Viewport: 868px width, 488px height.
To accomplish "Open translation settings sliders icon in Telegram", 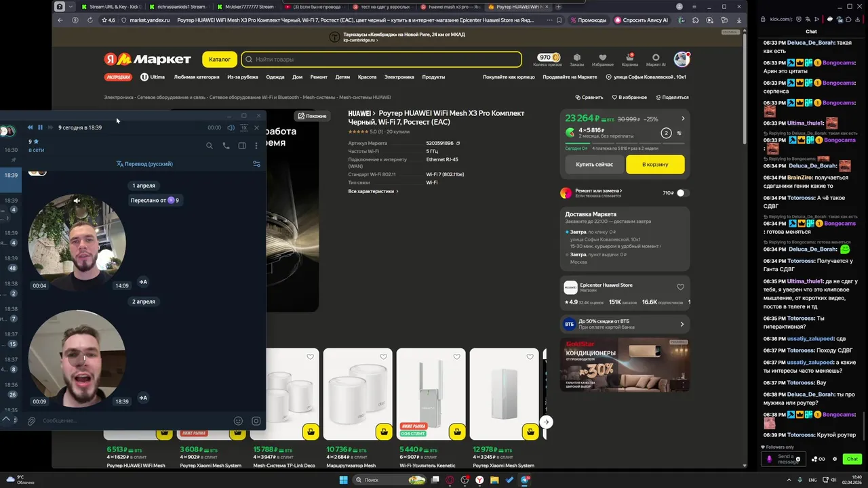I will (256, 164).
